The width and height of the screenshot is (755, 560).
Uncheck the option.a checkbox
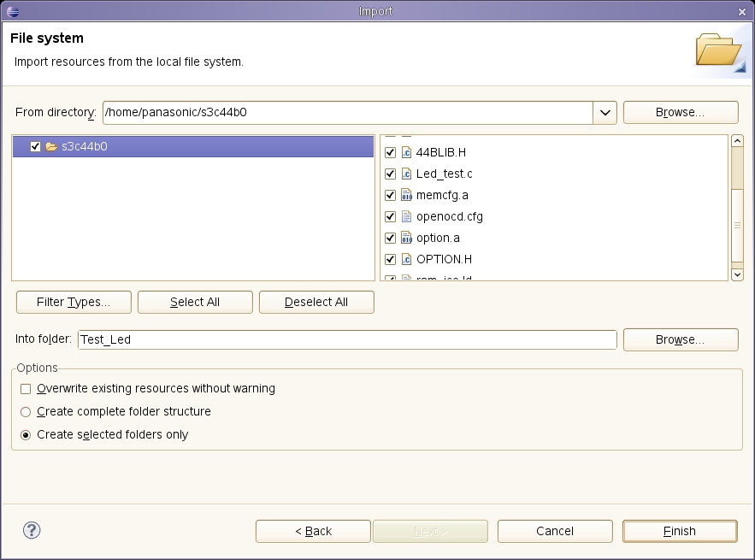[x=390, y=238]
